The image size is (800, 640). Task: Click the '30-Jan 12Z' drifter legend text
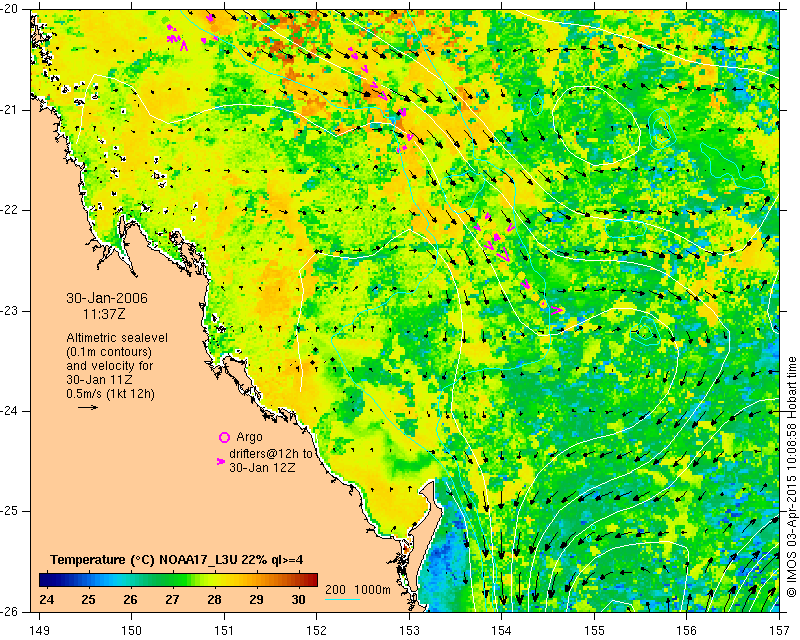click(262, 467)
